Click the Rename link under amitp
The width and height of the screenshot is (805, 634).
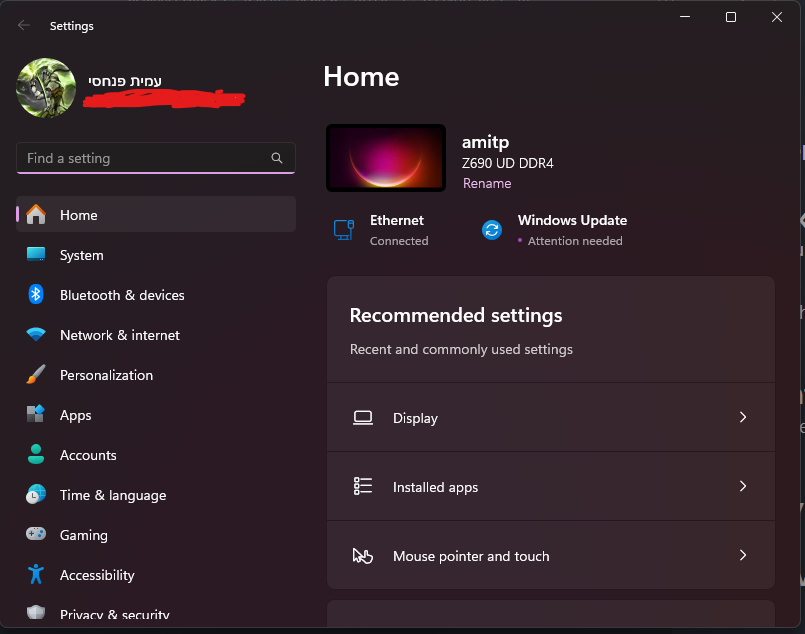click(487, 184)
